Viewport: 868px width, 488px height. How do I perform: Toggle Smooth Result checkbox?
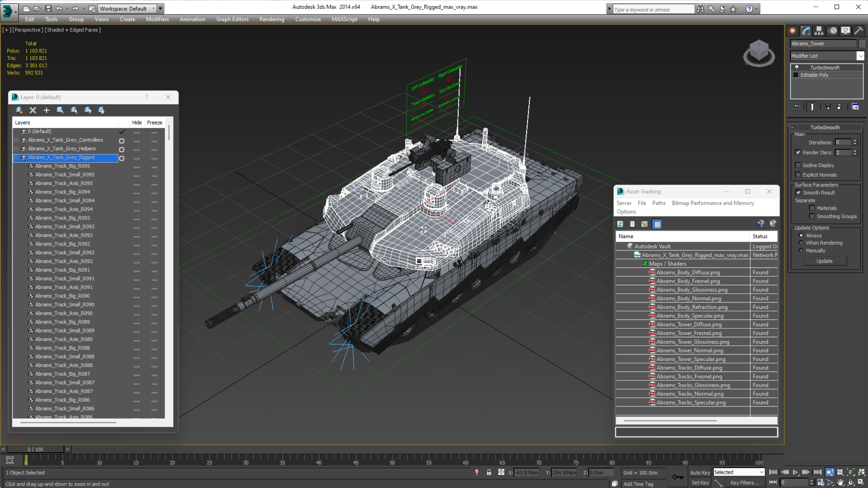[798, 192]
